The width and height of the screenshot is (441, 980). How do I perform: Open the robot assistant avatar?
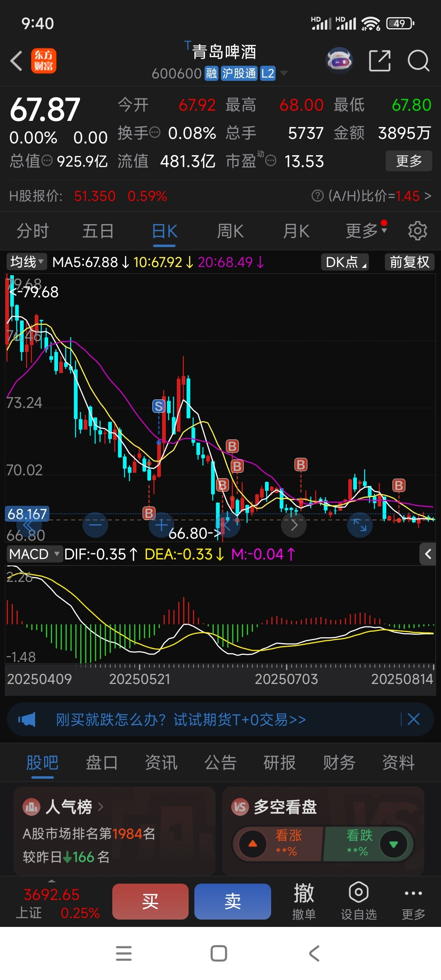click(x=339, y=60)
